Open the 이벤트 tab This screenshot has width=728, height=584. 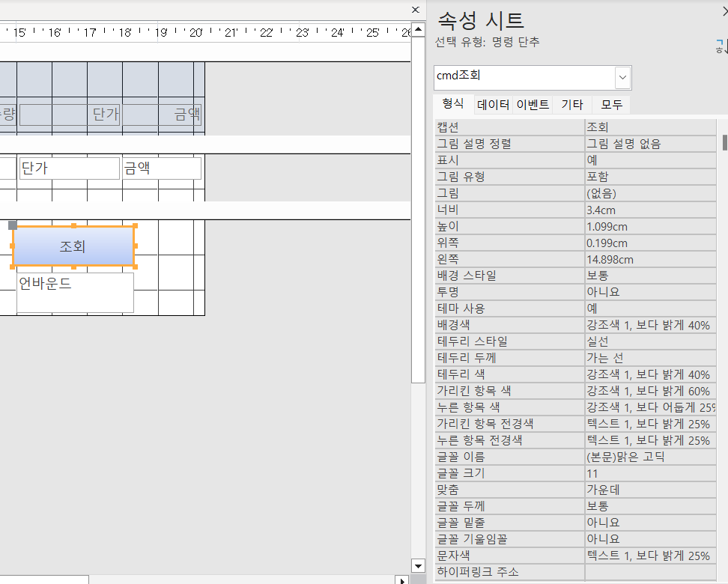533,105
